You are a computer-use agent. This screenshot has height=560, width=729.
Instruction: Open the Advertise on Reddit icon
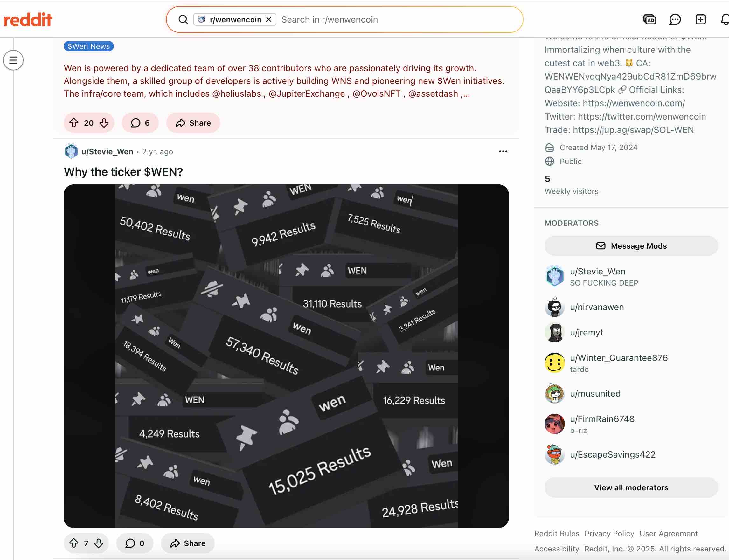coord(649,20)
